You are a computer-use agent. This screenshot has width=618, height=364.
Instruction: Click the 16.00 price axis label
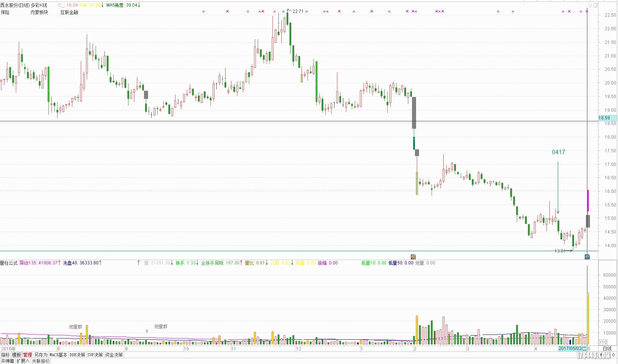point(610,191)
